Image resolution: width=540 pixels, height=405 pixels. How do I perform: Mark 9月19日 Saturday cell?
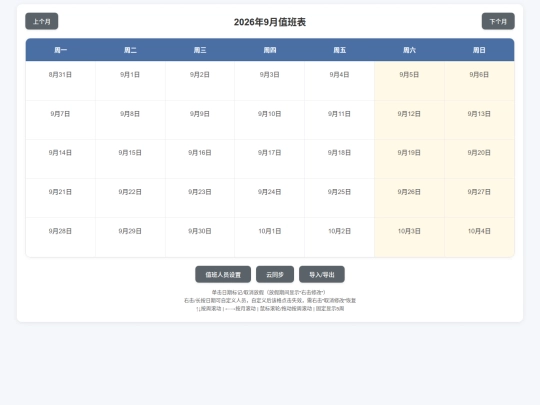tap(409, 159)
